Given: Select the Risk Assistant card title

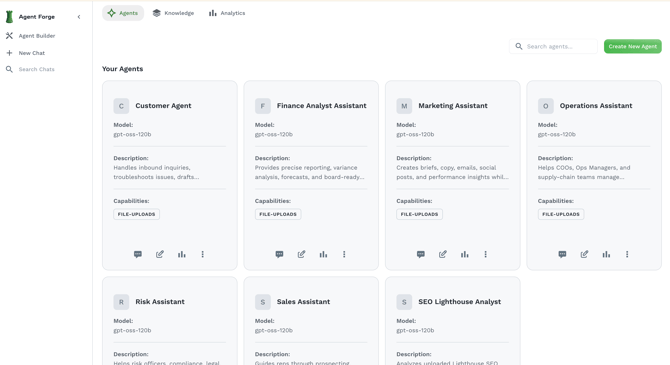Looking at the screenshot, I should click(160, 301).
